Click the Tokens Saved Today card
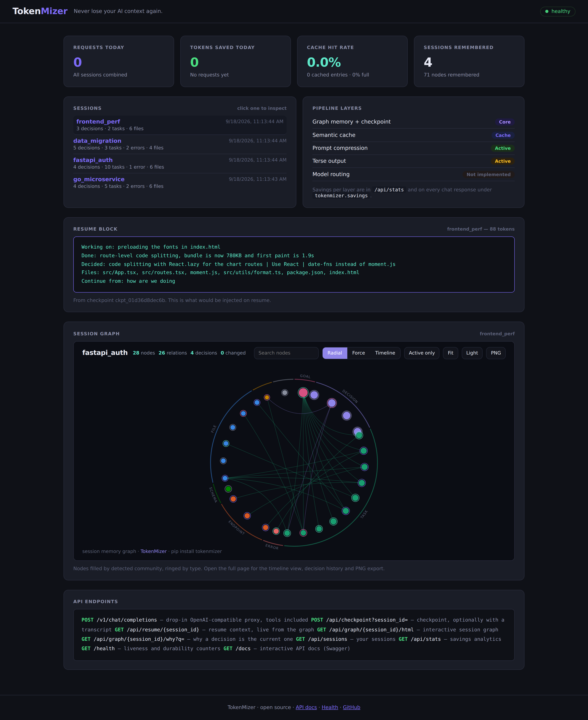The image size is (588, 720). 235,61
